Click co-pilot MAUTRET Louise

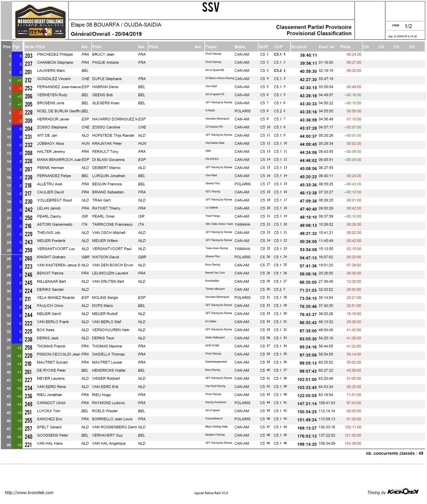107,362
